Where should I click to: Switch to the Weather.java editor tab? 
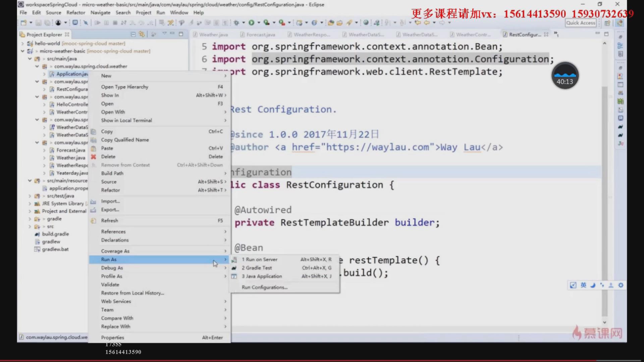[x=213, y=35]
